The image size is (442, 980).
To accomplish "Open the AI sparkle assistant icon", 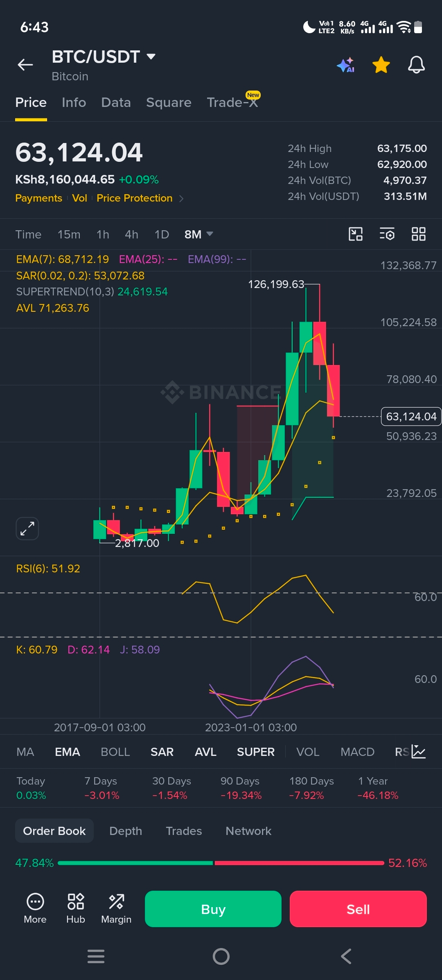I will click(x=346, y=65).
